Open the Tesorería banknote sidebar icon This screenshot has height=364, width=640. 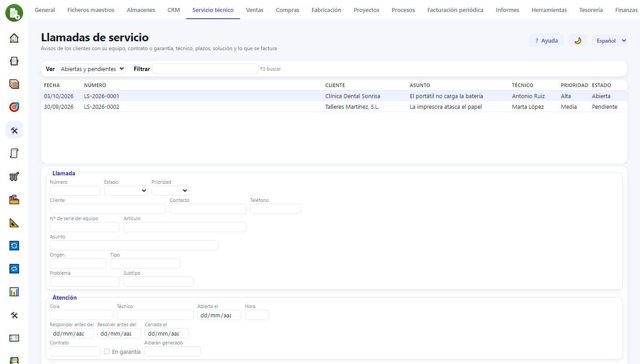[x=14, y=338]
